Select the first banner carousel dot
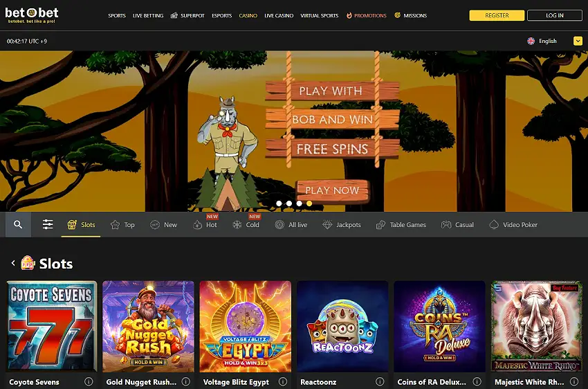Screen dimensions: 588x389 [x=279, y=203]
